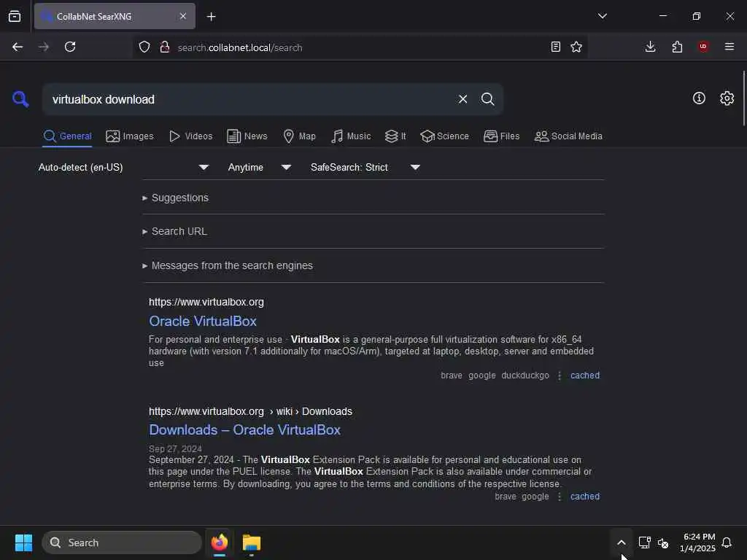Click https://www.virtualbox.org URL of first result
Screen dimensions: 747x560
coord(206,302)
